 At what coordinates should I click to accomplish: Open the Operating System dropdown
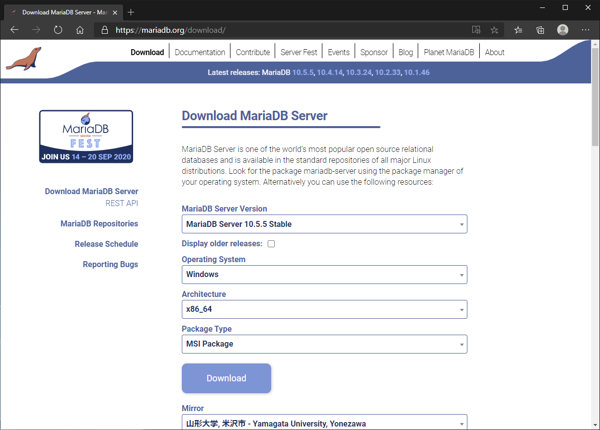pyautogui.click(x=324, y=275)
